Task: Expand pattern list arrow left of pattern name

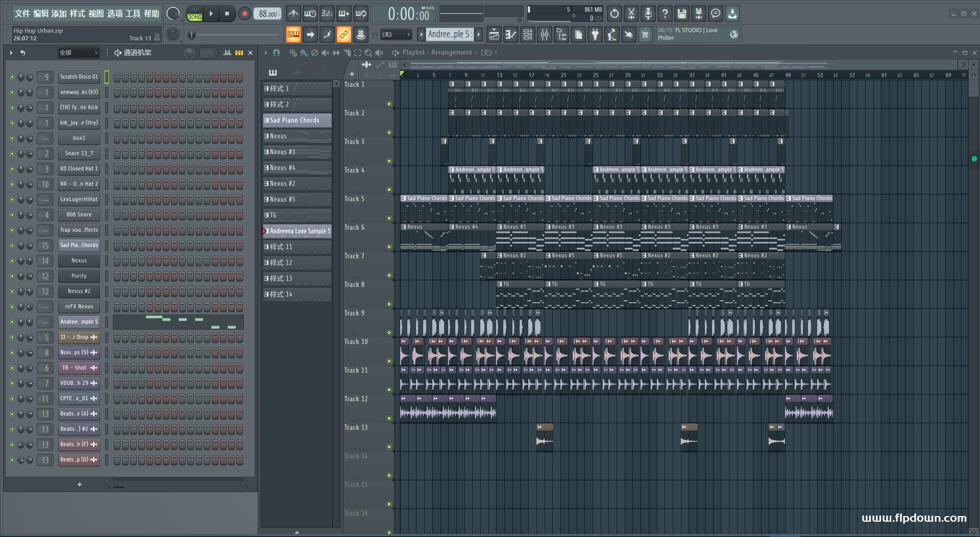Action: (x=421, y=35)
